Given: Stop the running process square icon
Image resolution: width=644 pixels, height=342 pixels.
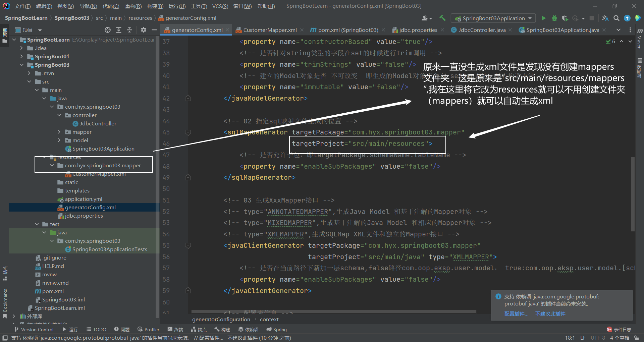Looking at the screenshot, I should point(592,18).
